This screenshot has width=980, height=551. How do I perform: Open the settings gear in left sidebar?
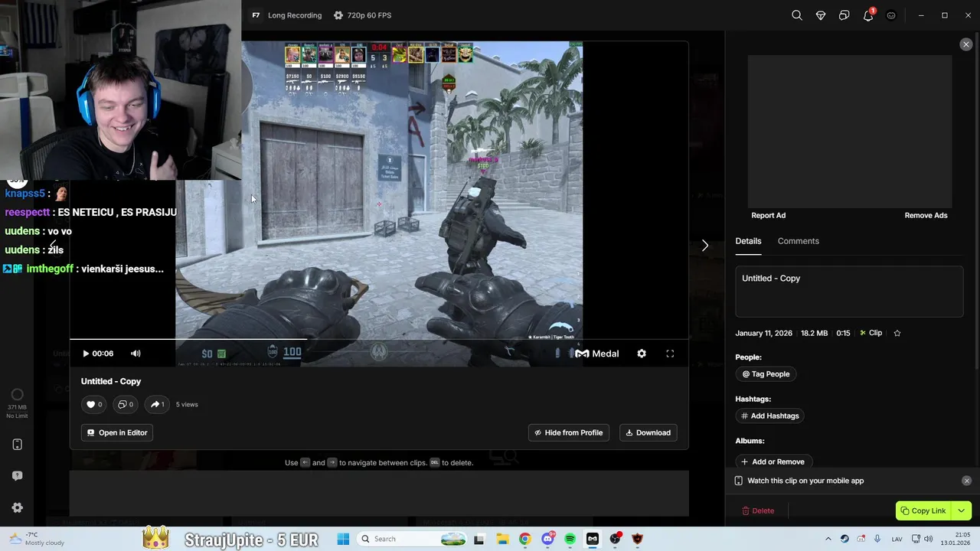(17, 507)
